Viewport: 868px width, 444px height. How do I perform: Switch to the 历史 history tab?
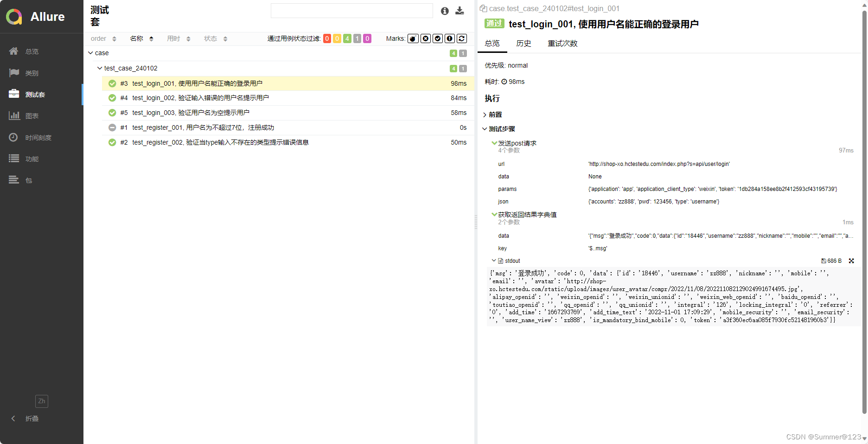click(523, 43)
